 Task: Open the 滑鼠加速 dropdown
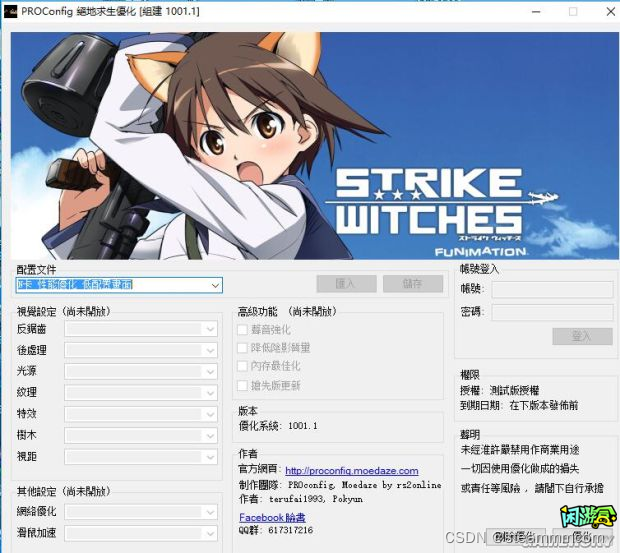141,534
